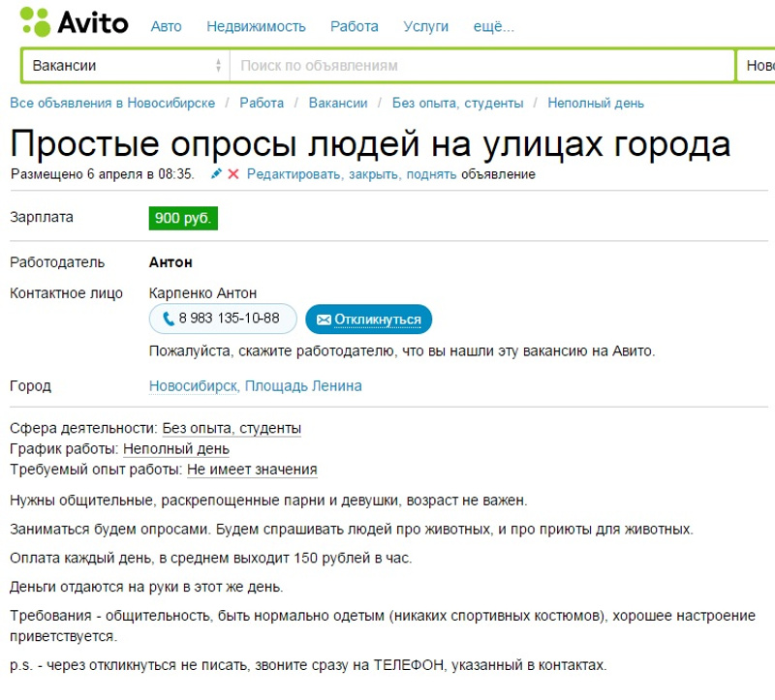The image size is (775, 700).
Task: Click the phone handset icon
Action: click(169, 319)
